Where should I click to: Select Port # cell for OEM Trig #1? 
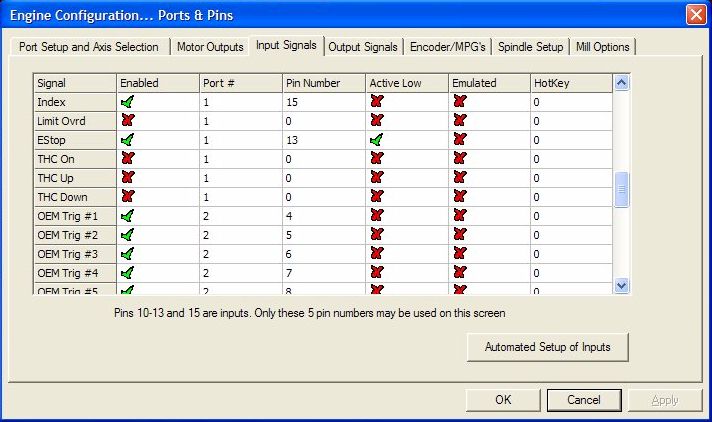[x=241, y=216]
